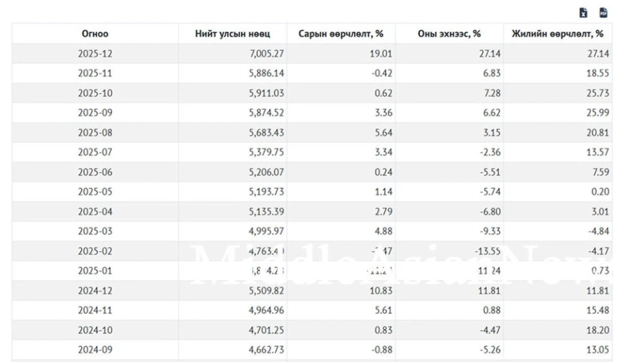Viewport: 644px width, 362px height.
Task: Click the Жилийн өөрчлөлт, % header
Action: pos(557,34)
